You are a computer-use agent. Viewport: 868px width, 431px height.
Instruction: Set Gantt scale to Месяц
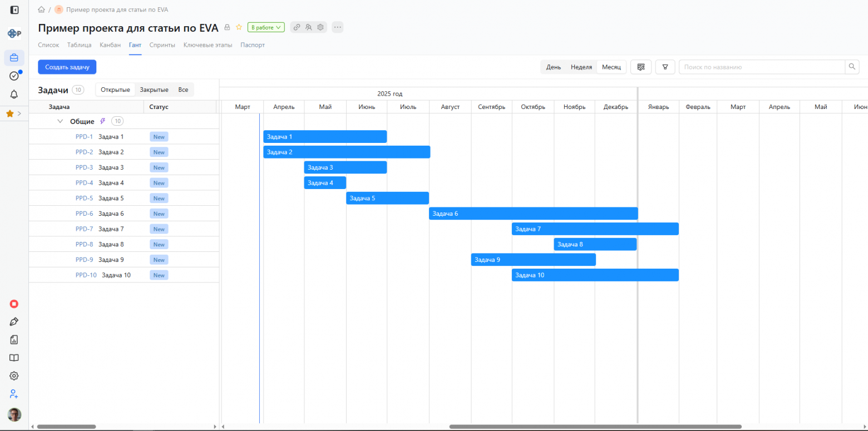(611, 67)
